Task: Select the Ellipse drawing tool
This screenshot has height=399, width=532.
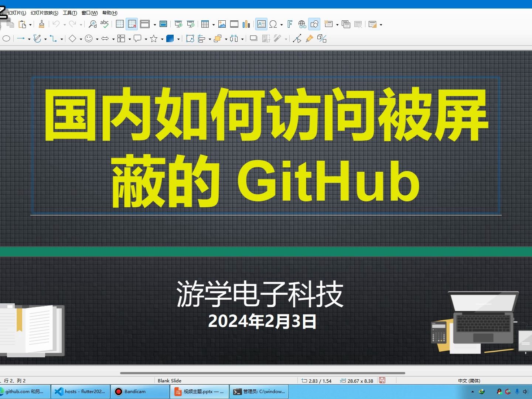Action: [x=6, y=38]
